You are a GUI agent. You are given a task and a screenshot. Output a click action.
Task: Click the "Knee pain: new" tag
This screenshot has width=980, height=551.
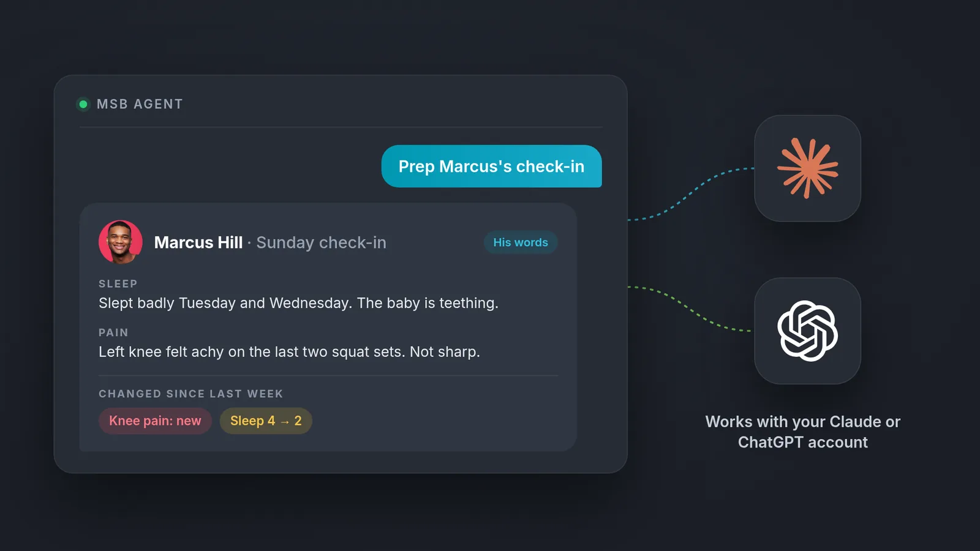coord(155,421)
